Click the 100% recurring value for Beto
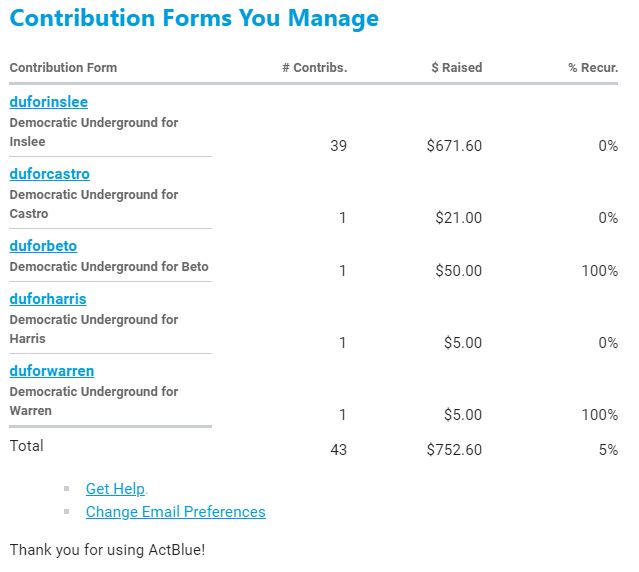The height and width of the screenshot is (572, 639). 599,271
